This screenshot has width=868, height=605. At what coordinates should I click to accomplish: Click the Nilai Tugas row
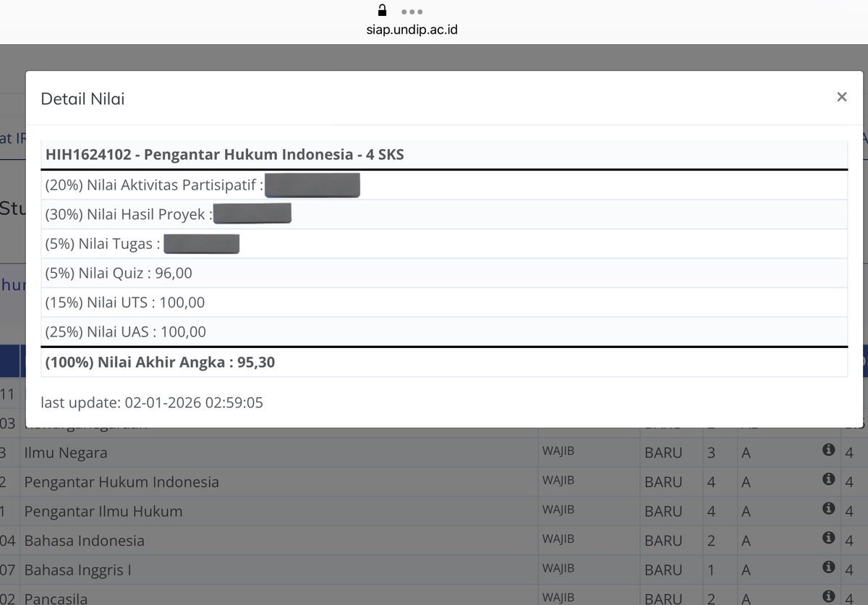click(444, 244)
